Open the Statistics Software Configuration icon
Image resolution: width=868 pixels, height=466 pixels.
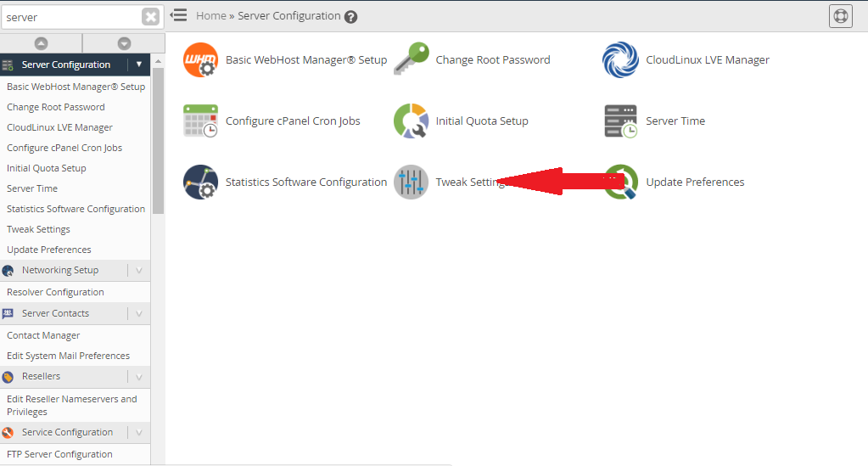(200, 182)
